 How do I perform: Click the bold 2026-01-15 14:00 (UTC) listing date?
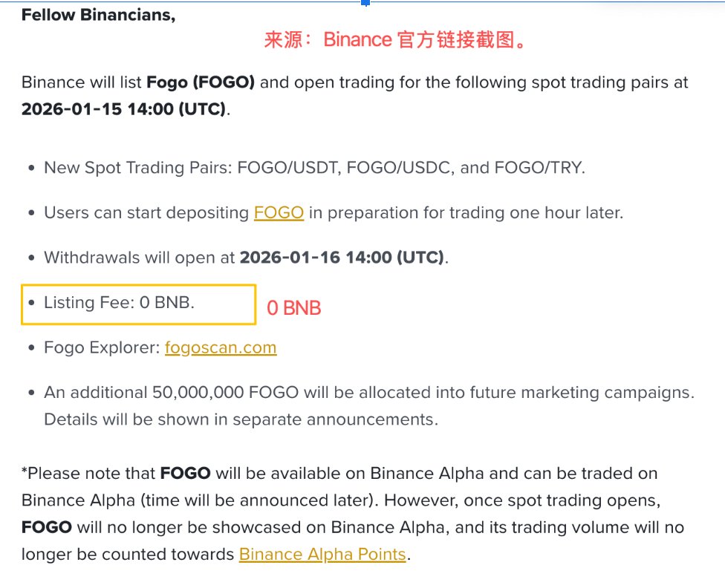[123, 109]
